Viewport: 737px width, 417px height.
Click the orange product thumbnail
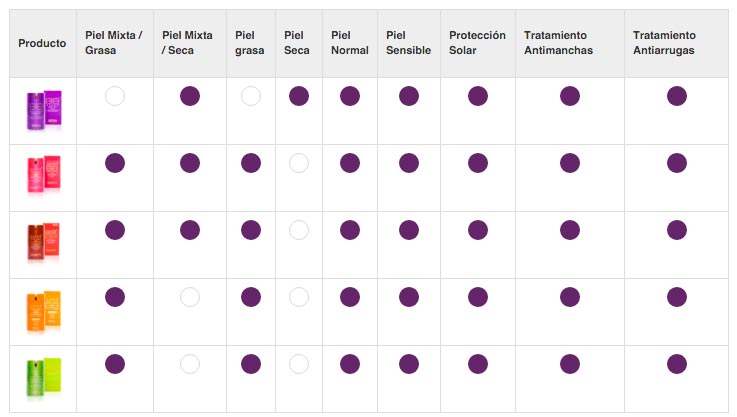pyautogui.click(x=44, y=310)
